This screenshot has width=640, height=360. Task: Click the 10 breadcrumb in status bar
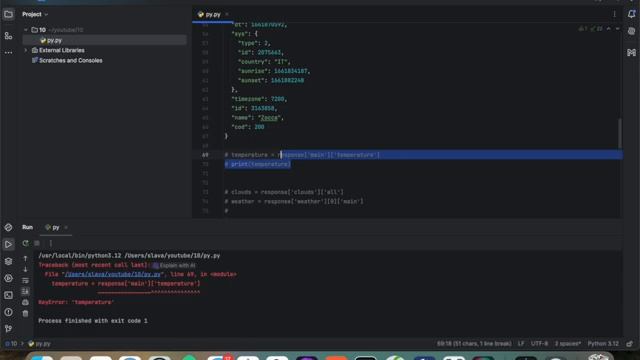11,344
